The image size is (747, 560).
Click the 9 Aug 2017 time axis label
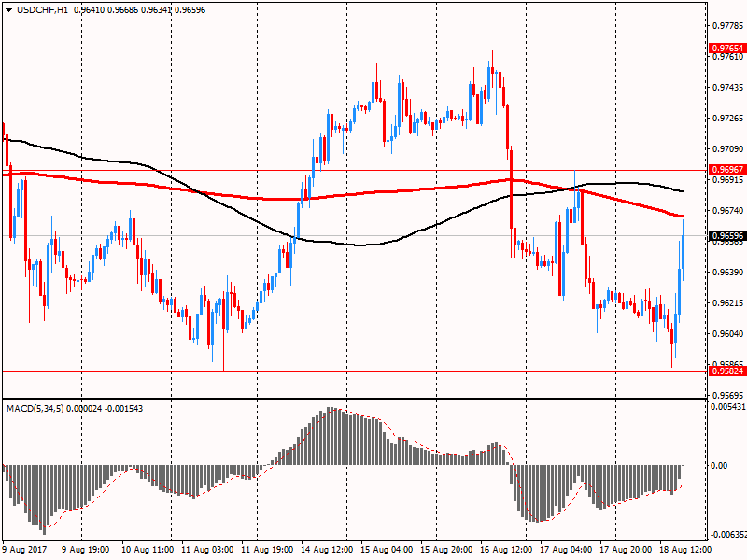24,550
